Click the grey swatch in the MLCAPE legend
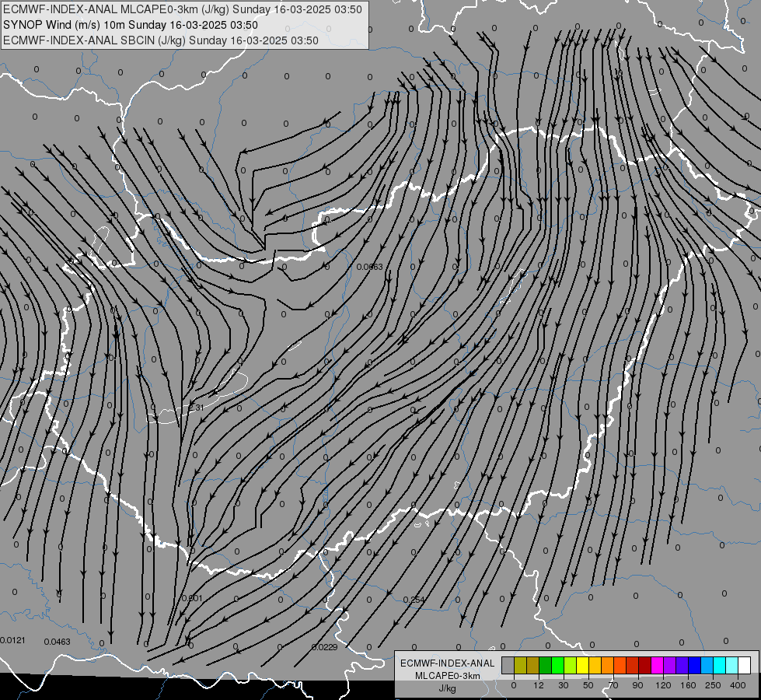This screenshot has width=761, height=700. tap(508, 665)
